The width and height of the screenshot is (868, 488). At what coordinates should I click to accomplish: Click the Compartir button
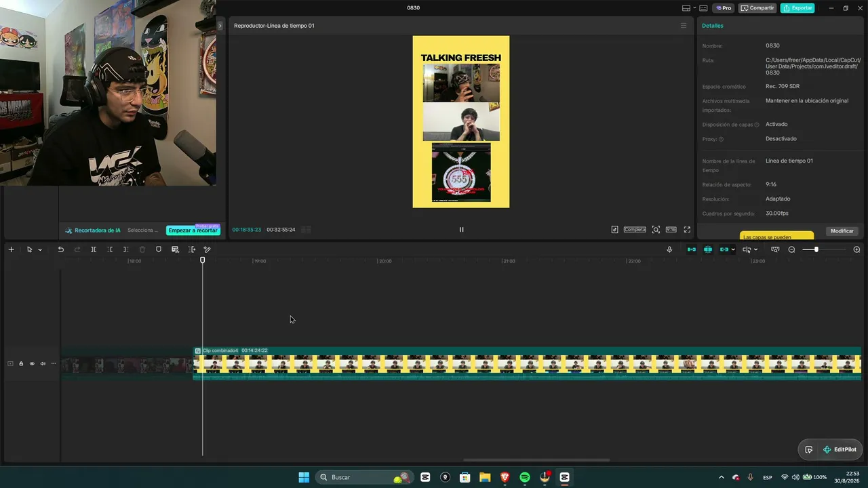coord(757,8)
